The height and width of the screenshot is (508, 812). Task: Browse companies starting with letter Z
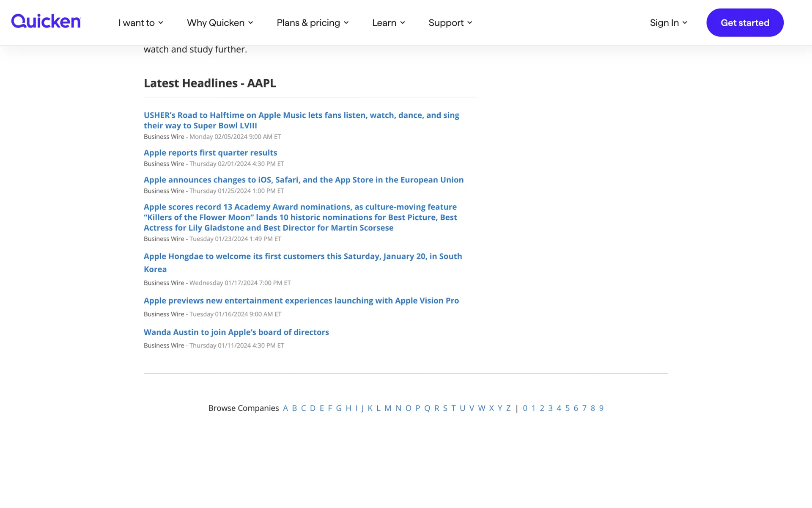tap(508, 408)
